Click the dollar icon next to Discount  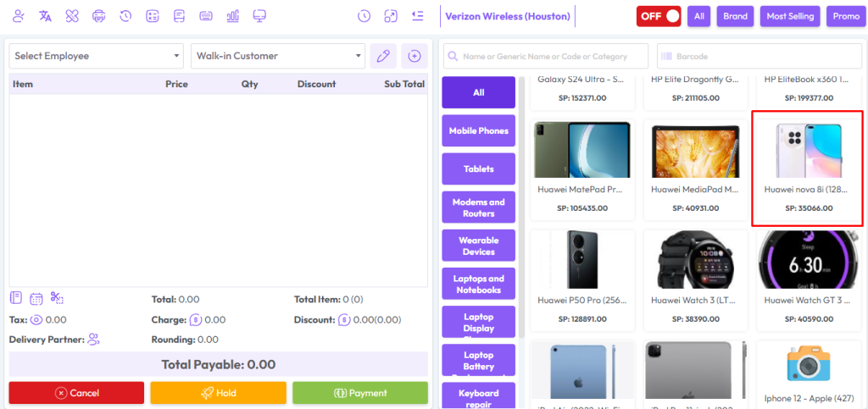point(344,319)
